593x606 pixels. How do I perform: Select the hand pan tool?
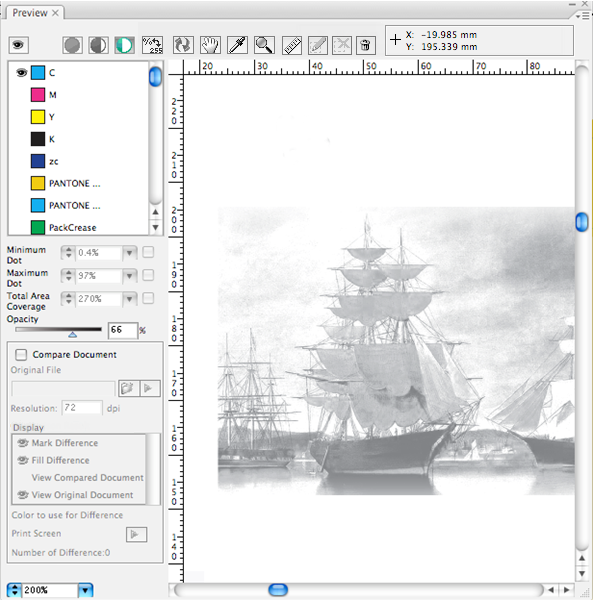(210, 45)
